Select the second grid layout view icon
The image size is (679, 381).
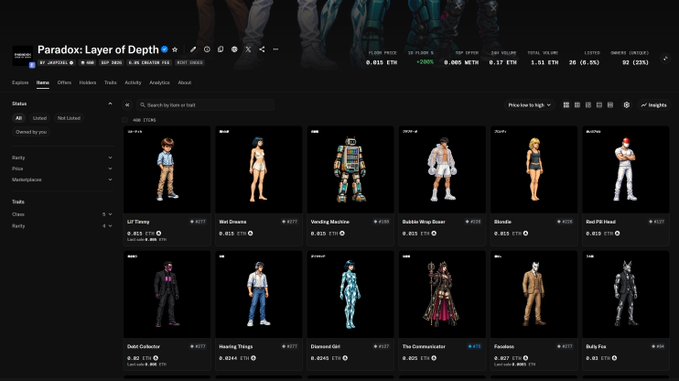pos(577,105)
